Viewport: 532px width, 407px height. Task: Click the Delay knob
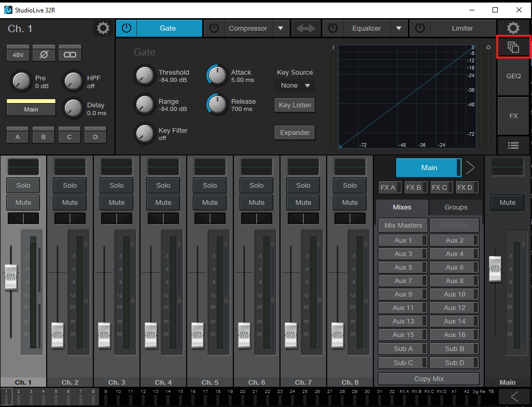pyautogui.click(x=73, y=108)
